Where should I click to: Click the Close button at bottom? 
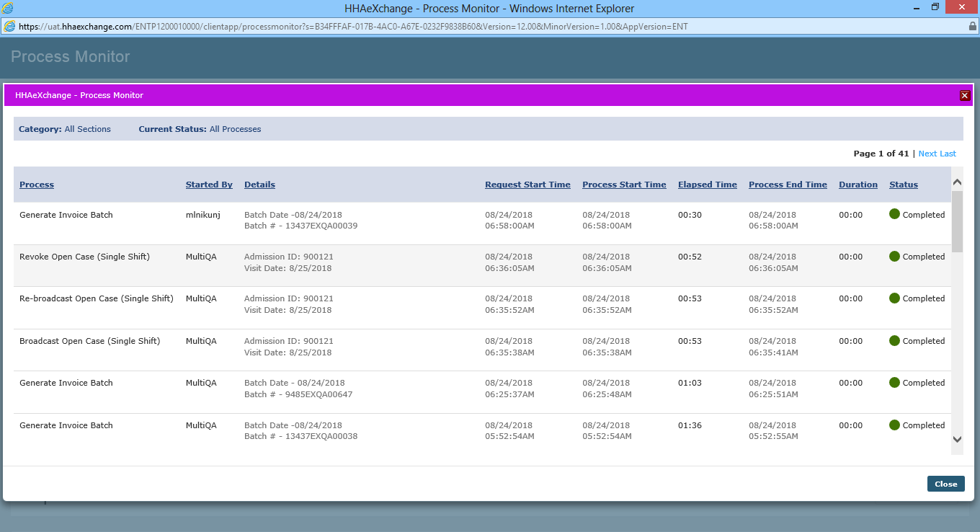[x=945, y=484]
